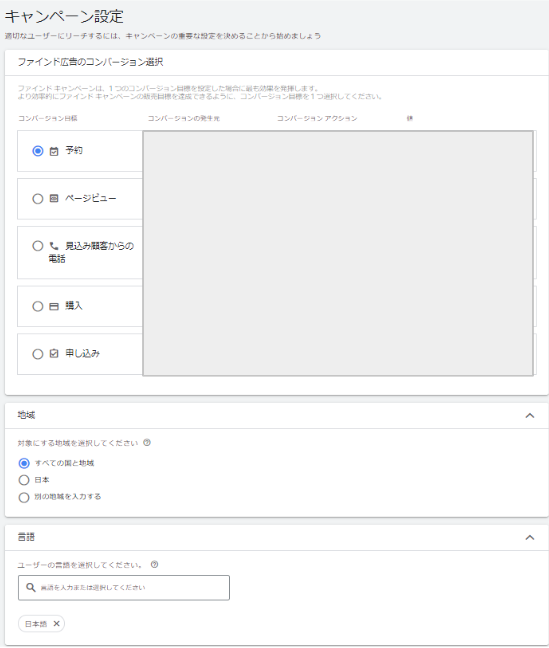Click the credit card icon beside 購入

[54, 307]
